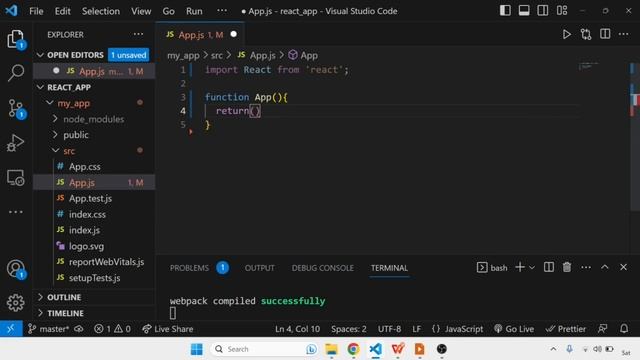
Task: Select the App.js editor tab
Action: (x=200, y=35)
